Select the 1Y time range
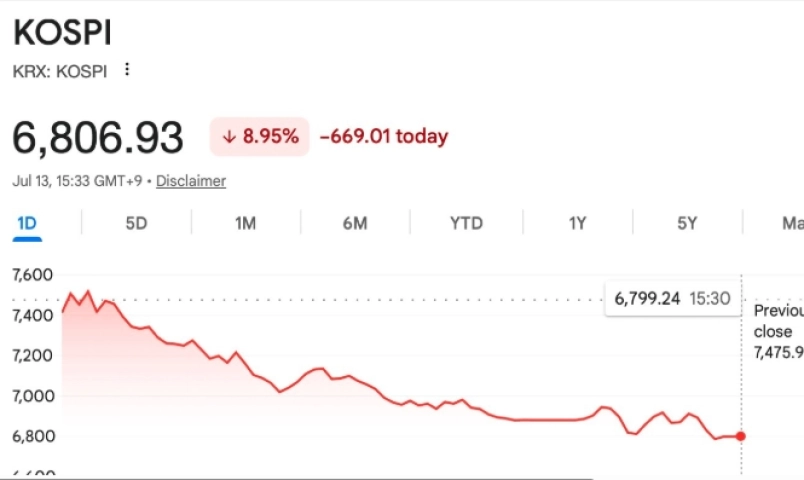 tap(577, 224)
